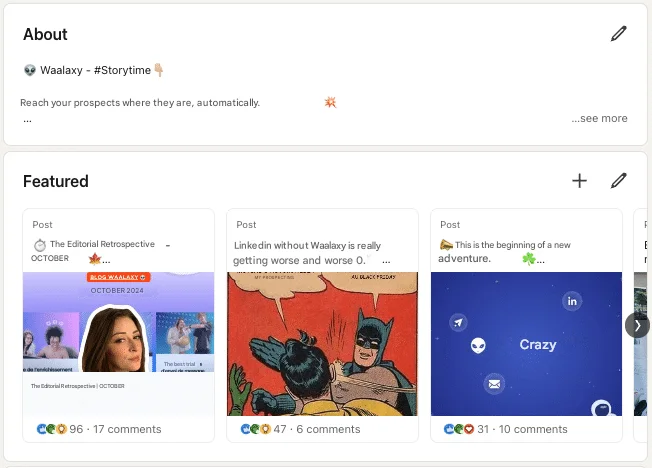Viewport: 652px width, 468px height.
Task: View reactions on the post with 96 reactions
Action: pos(60,429)
